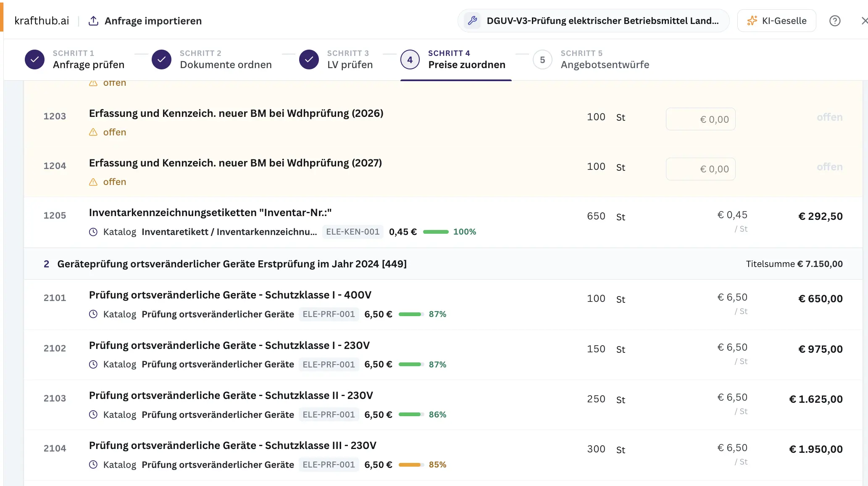Click clock icon on position 2104 catalog row
Viewport: 868px width, 486px height.
(x=93, y=465)
